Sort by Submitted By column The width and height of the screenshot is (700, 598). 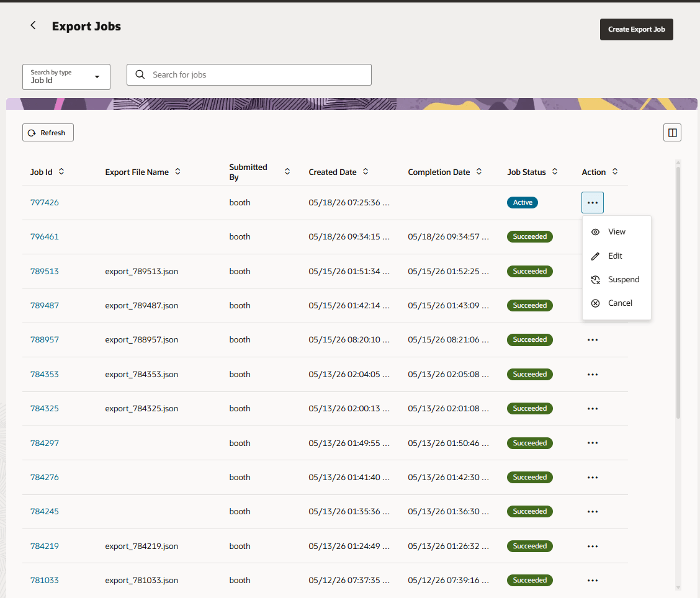287,172
